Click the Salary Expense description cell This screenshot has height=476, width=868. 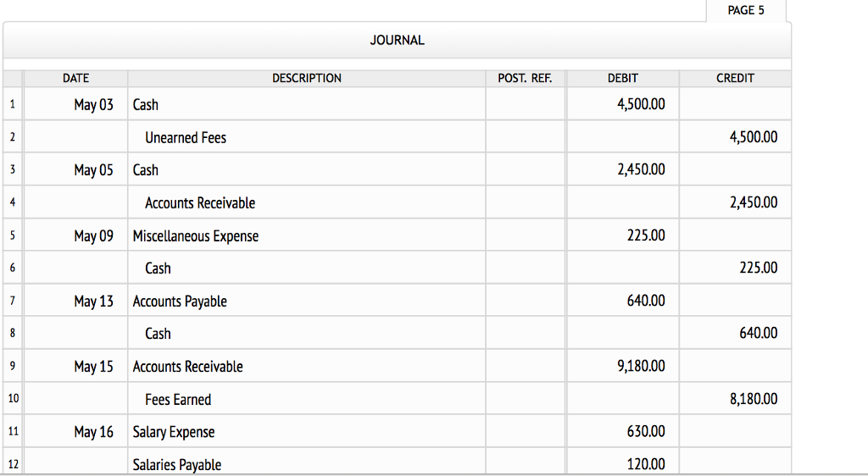click(x=307, y=431)
